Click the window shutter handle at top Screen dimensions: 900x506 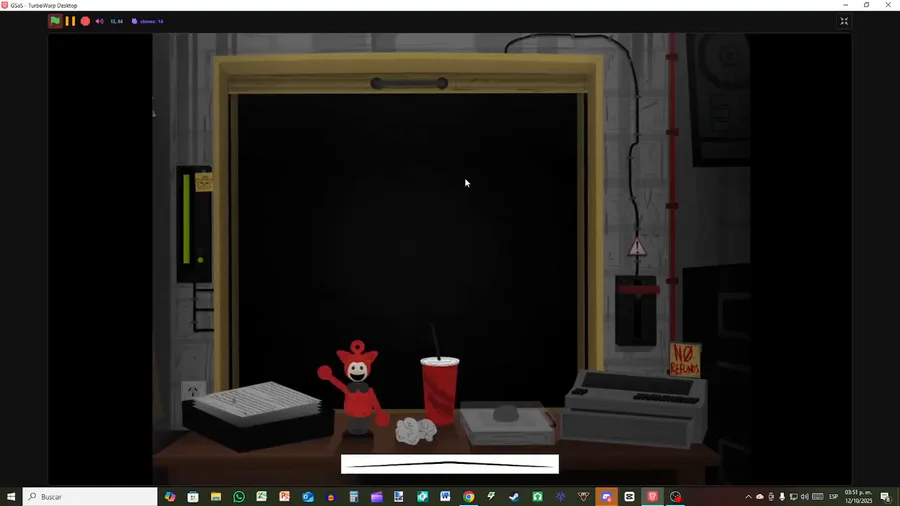click(x=409, y=84)
